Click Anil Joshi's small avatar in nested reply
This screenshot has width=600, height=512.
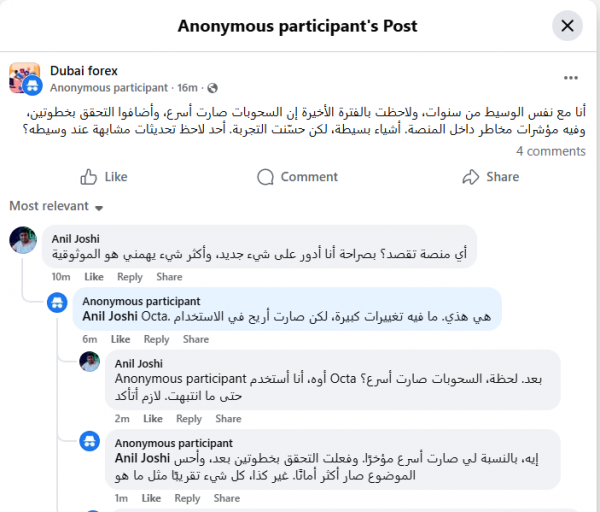[90, 362]
